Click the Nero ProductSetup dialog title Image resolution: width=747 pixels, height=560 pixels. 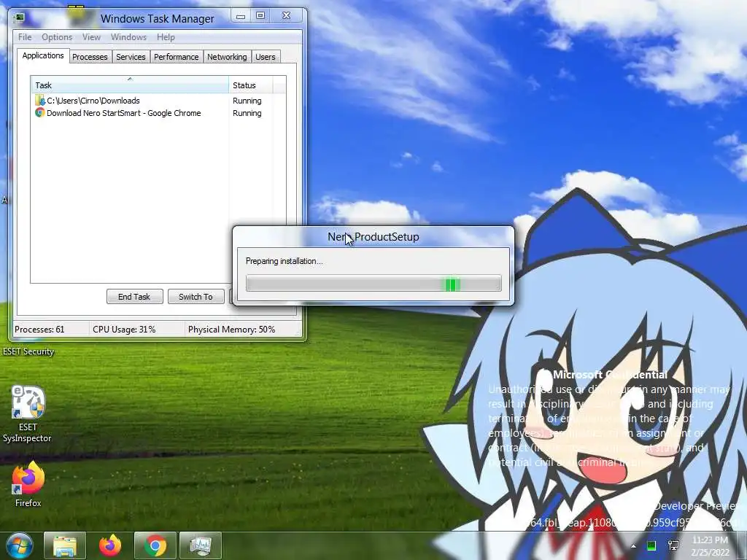(373, 237)
